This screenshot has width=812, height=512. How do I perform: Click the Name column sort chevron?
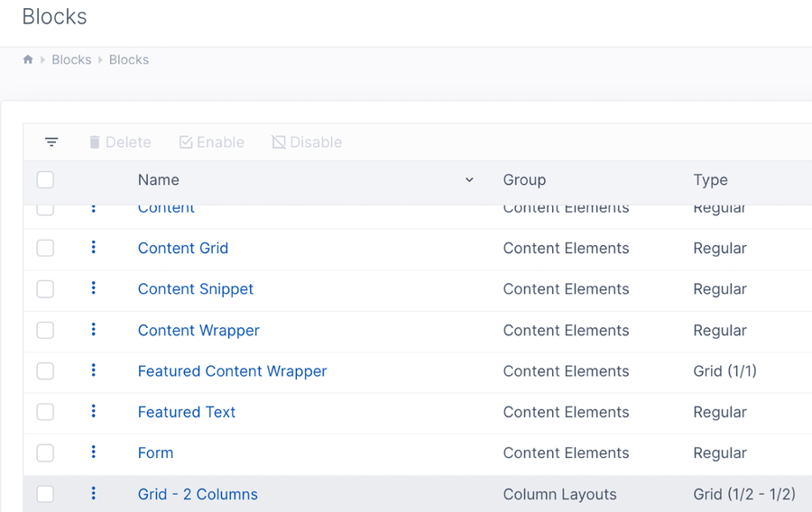click(x=469, y=180)
